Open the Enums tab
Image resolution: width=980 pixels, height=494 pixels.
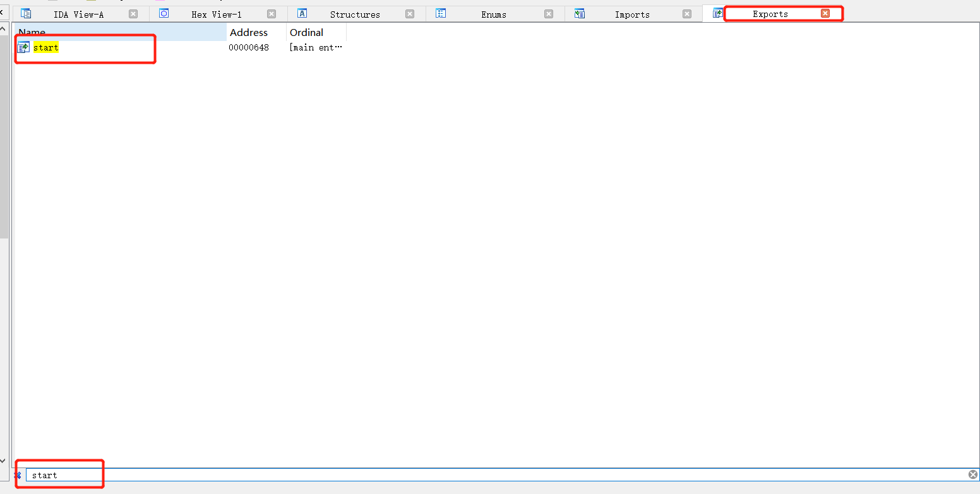coord(494,14)
